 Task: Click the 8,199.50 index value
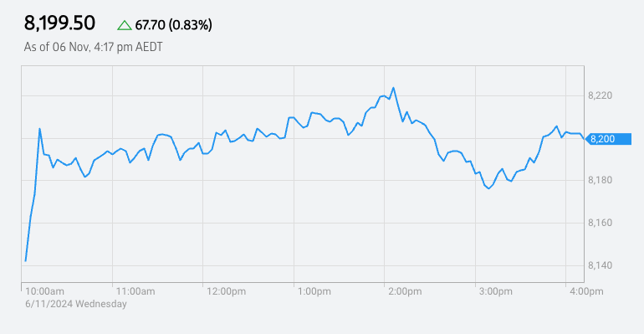tap(59, 23)
